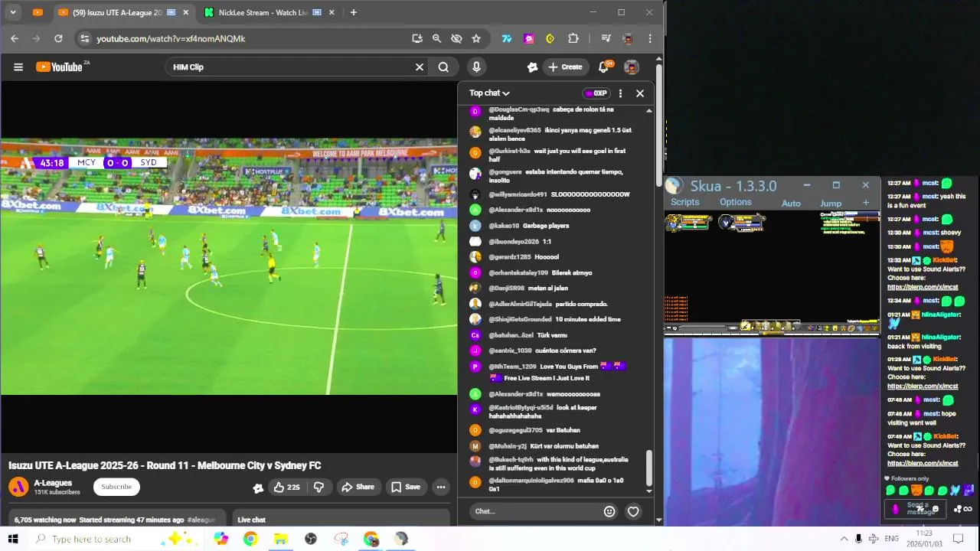The height and width of the screenshot is (551, 980).
Task: Open the Chrome extensions puzzle icon
Action: tap(573, 38)
